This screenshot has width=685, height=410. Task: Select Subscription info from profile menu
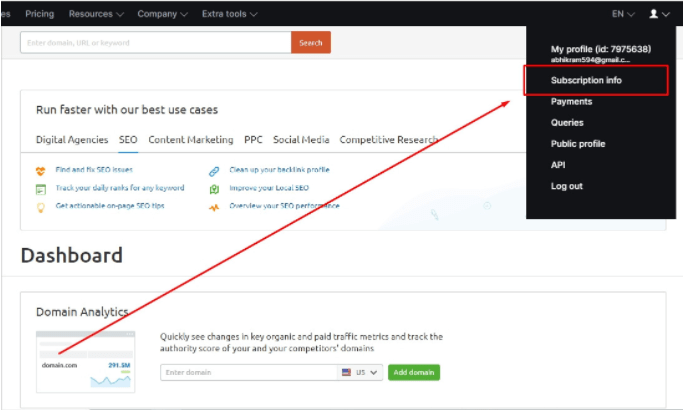tap(586, 80)
